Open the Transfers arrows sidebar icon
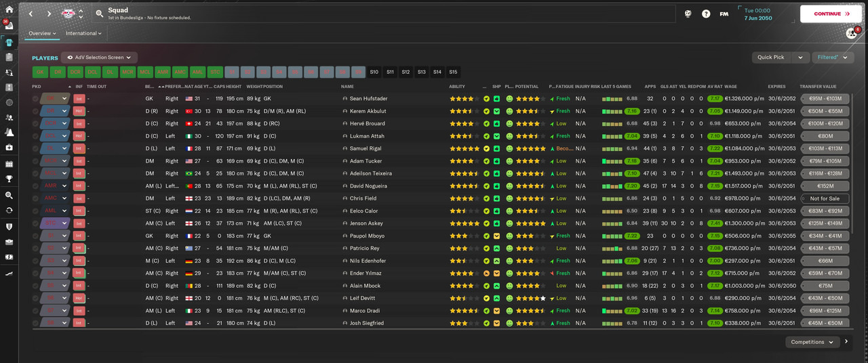This screenshot has width=868, height=363. tap(9, 210)
